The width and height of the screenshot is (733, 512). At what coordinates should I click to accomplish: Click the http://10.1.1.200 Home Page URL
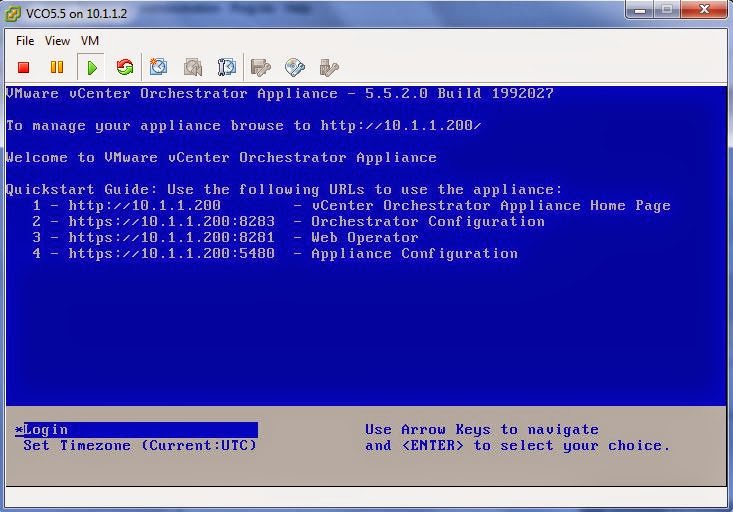click(x=144, y=205)
